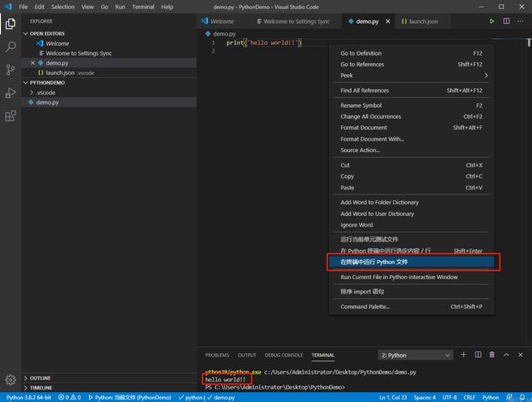Choose Add Word to Folder Dictionary

click(411, 203)
